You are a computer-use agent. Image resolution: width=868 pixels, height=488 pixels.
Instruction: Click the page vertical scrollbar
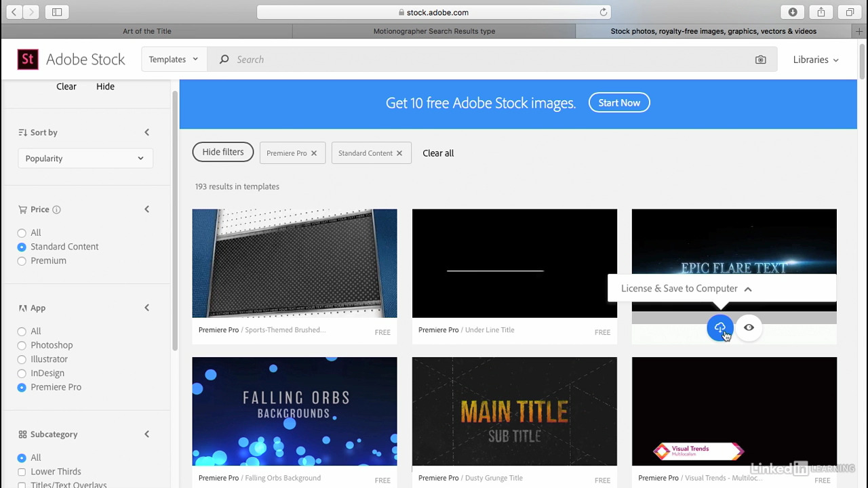point(863,61)
